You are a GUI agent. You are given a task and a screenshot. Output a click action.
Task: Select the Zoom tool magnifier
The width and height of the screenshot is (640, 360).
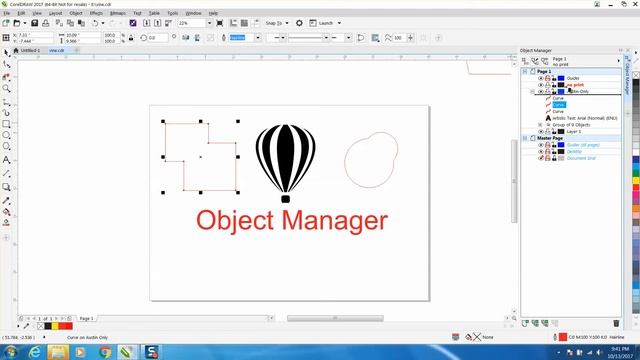tap(6, 88)
